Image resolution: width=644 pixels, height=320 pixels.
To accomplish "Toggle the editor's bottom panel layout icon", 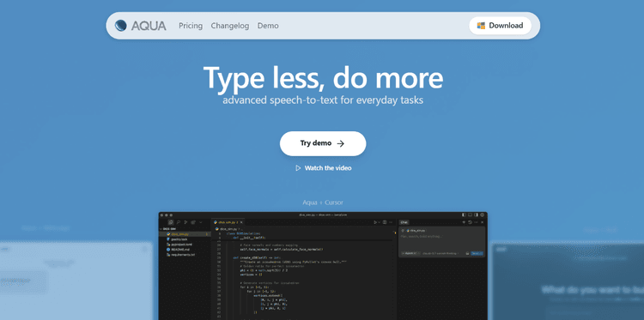I will 470,214.
